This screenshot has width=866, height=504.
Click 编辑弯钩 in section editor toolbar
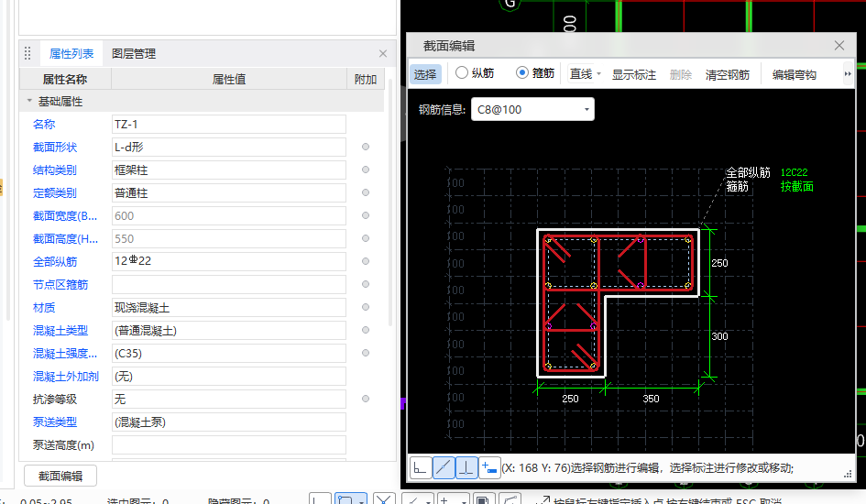795,74
